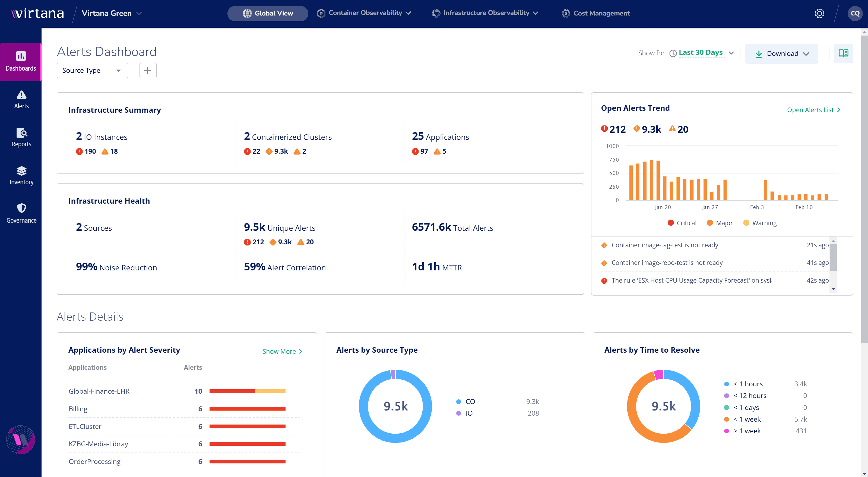The width and height of the screenshot is (868, 477).
Task: Click the Virtana logo
Action: 37,13
